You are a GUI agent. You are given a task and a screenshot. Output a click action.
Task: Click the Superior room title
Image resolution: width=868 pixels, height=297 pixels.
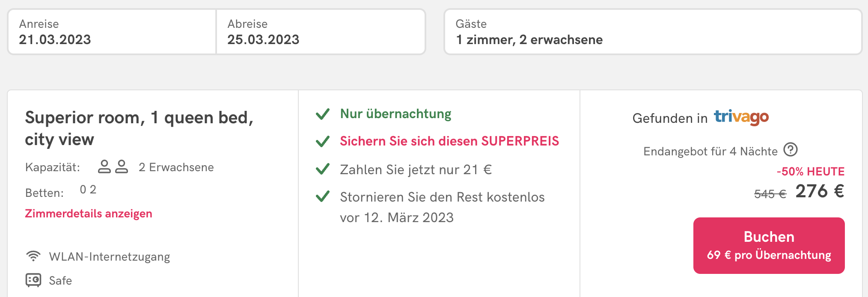139,128
